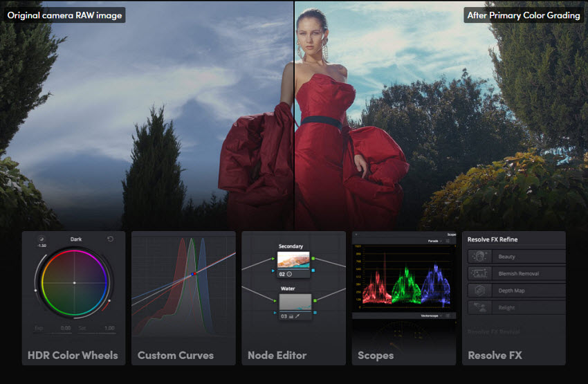Click the green RGB input on Secondary node
The image size is (588, 384).
(273, 259)
